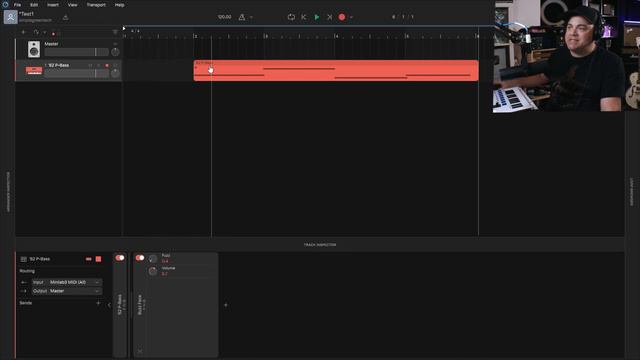640x360 pixels.
Task: Adjust the '52 P-Bass track volume fader
Action: (76, 73)
